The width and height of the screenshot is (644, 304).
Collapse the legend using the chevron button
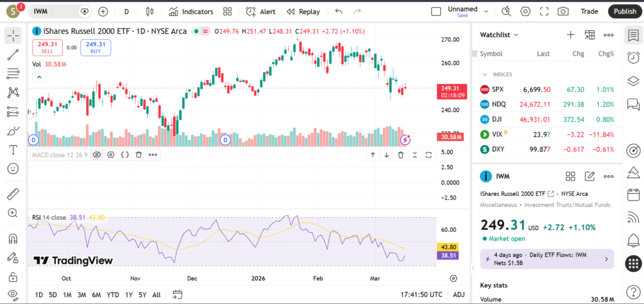pyautogui.click(x=39, y=77)
